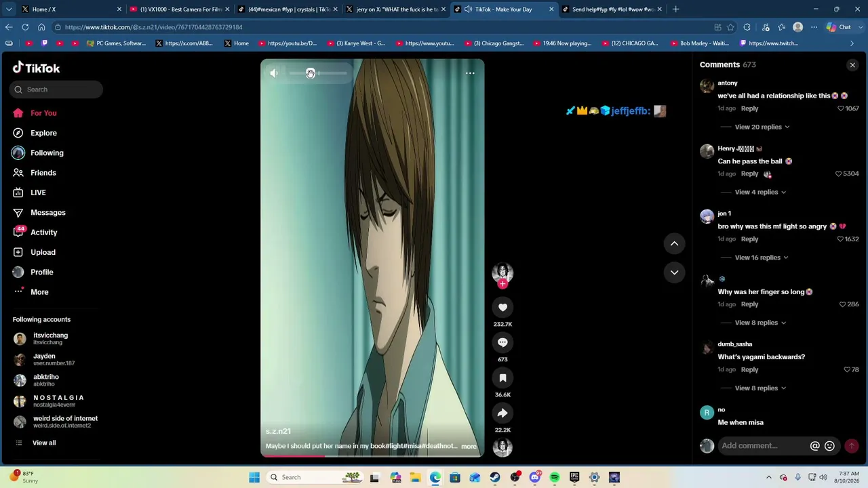Viewport: 868px width, 488px height.
Task: Expand 'View 16 replies' under jon 1's comment
Action: coord(762,258)
